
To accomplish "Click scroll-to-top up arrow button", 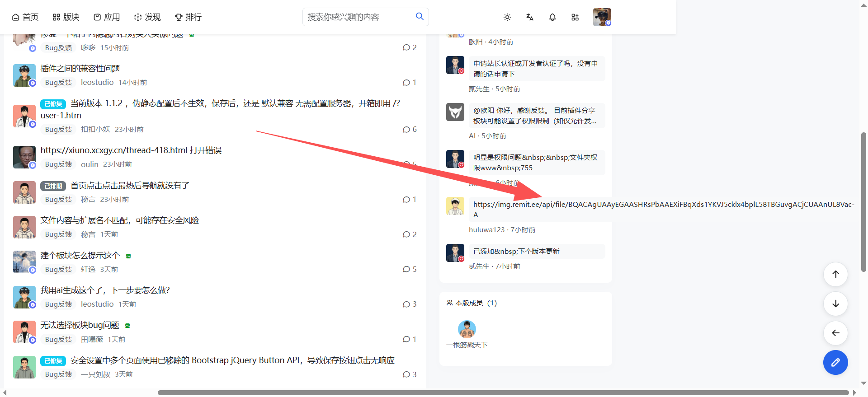I will [x=835, y=274].
